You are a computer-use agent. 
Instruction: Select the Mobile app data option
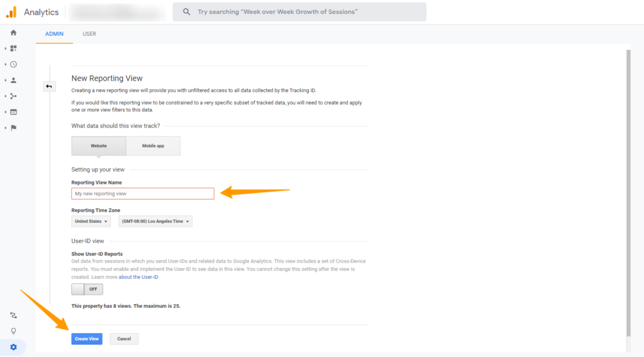pos(153,145)
